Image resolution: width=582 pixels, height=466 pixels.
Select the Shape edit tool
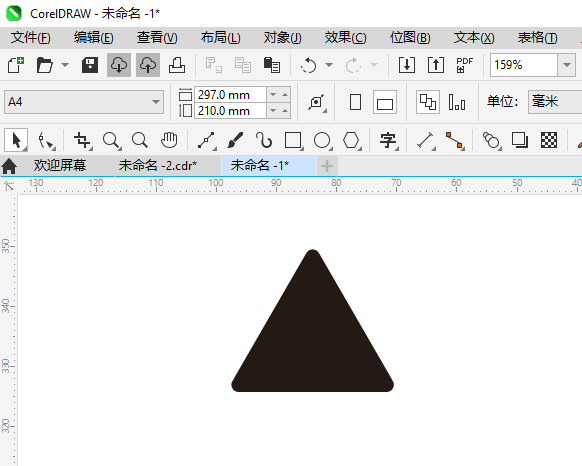(46, 141)
